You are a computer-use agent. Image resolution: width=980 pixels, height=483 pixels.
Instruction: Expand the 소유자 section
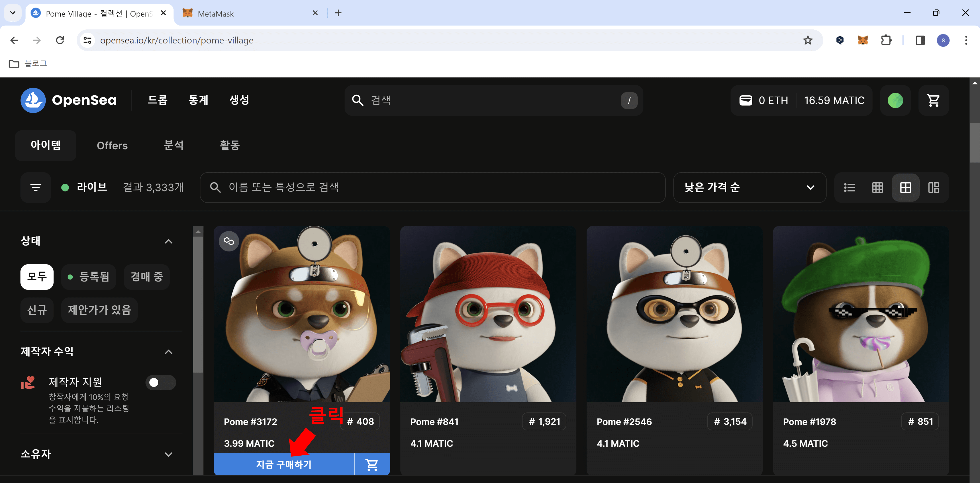pyautogui.click(x=169, y=454)
